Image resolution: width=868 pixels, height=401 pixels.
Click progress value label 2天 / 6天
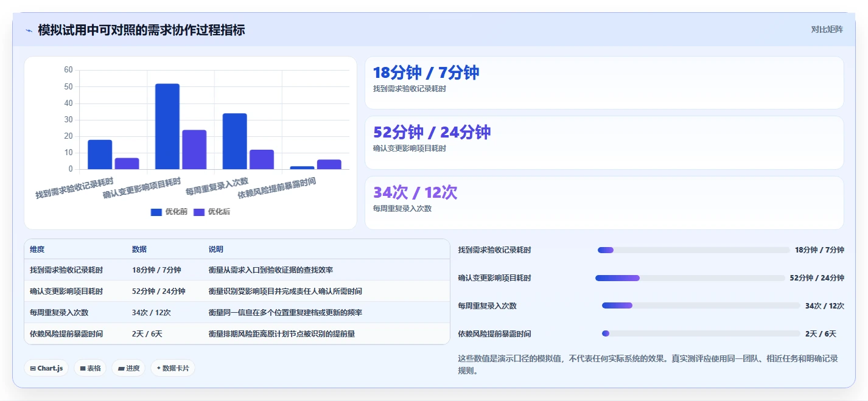[x=821, y=334]
